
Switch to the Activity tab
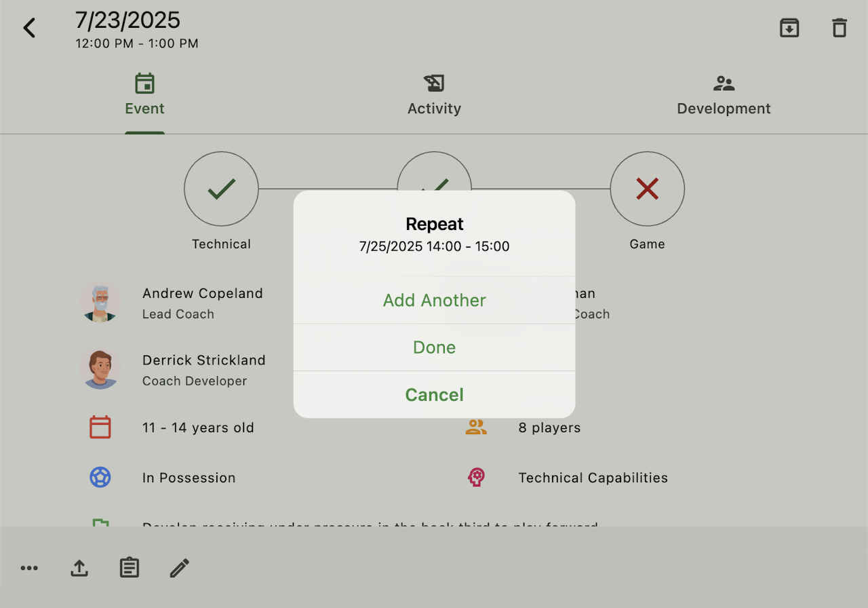(x=434, y=95)
